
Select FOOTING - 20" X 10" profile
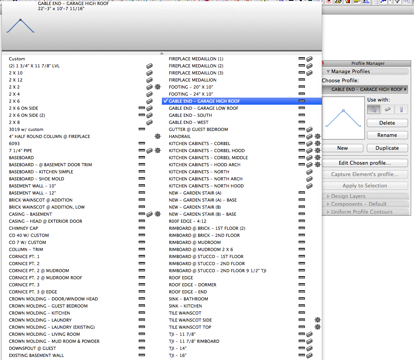[191, 87]
